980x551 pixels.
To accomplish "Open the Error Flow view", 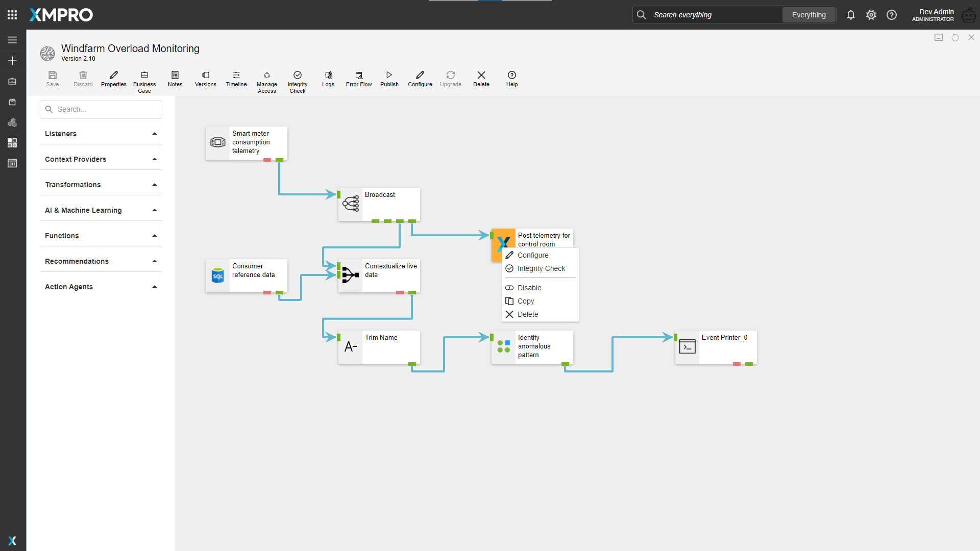I will (x=358, y=79).
